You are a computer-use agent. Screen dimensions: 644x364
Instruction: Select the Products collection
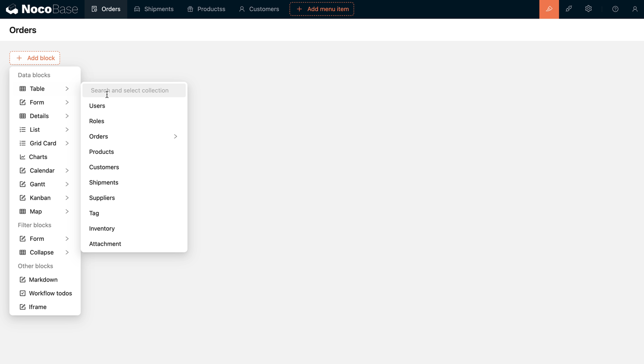pyautogui.click(x=134, y=152)
